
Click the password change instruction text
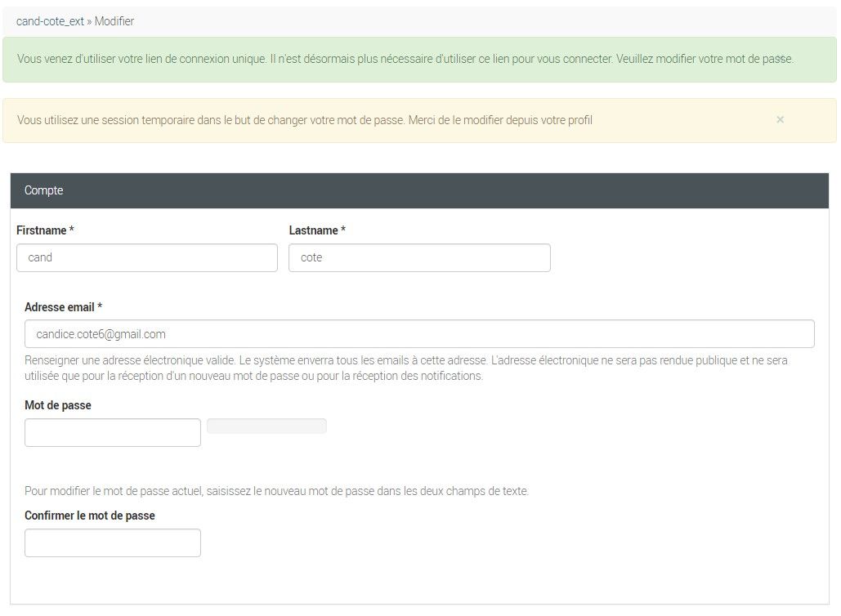277,491
